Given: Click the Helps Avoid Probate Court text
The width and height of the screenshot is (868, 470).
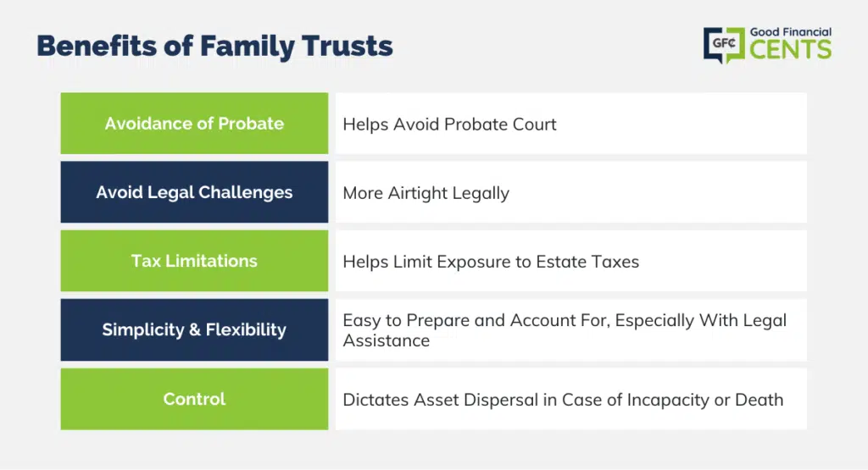Looking at the screenshot, I should coord(449,124).
